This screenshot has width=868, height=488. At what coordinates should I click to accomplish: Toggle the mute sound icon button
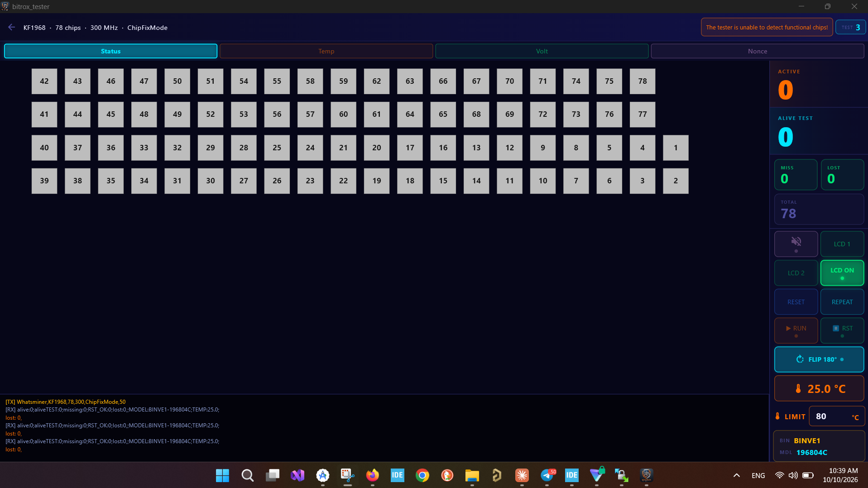pos(796,244)
